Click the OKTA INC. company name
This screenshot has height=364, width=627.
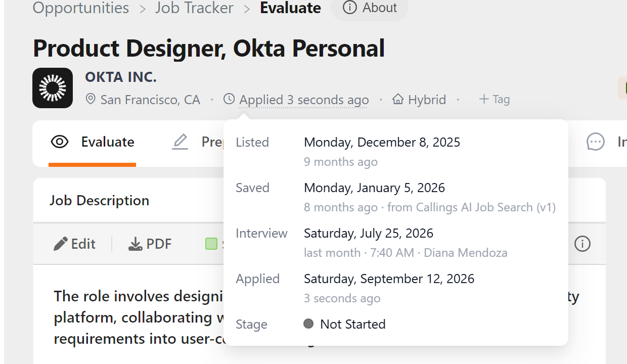[121, 77]
